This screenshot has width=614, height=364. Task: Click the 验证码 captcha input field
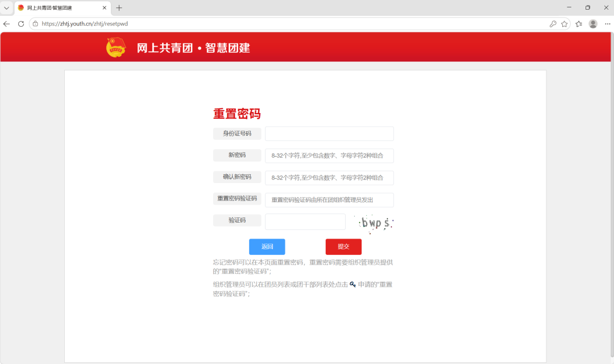click(x=305, y=221)
